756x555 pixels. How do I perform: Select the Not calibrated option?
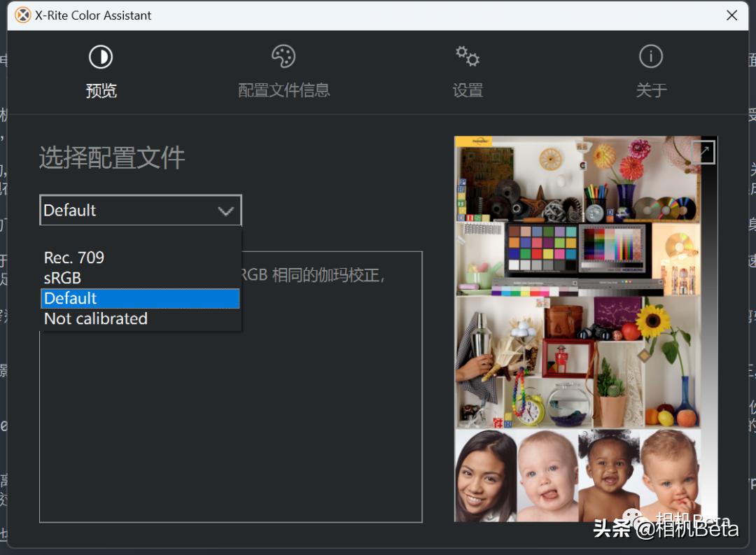96,318
